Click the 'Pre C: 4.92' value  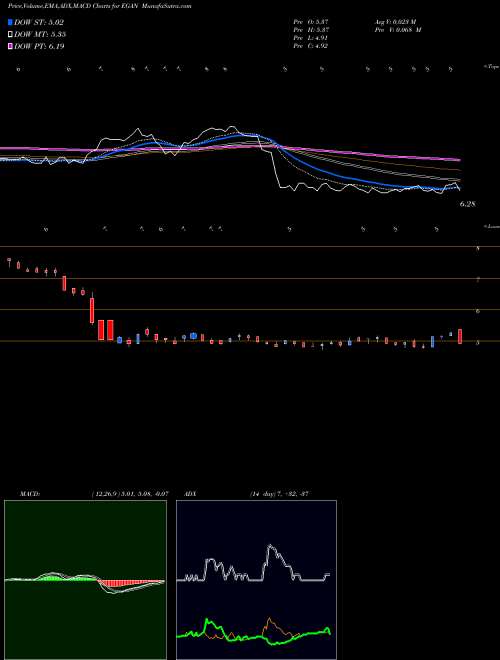pos(311,46)
